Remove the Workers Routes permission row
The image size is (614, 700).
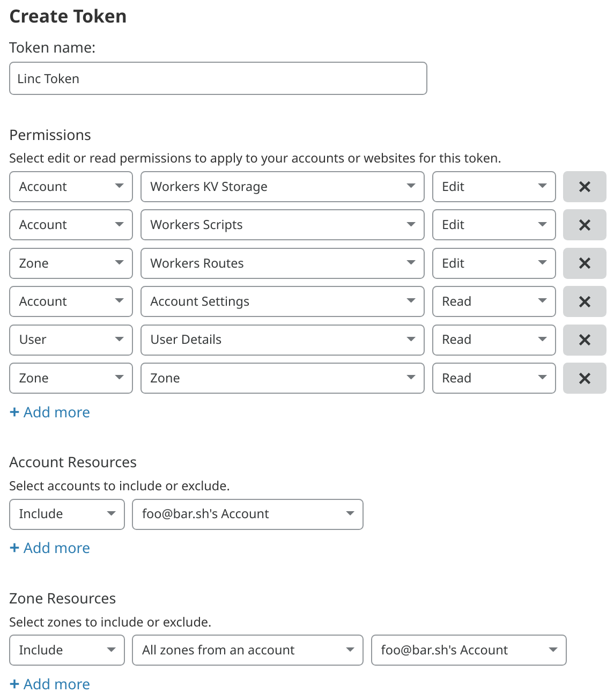click(585, 263)
